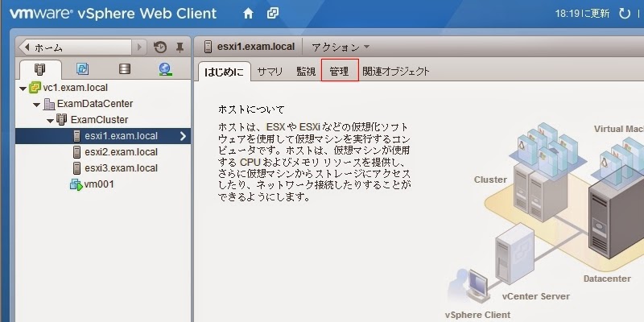This screenshot has height=322, width=644.
Task: Click the ホストについて heading text
Action: (251, 109)
